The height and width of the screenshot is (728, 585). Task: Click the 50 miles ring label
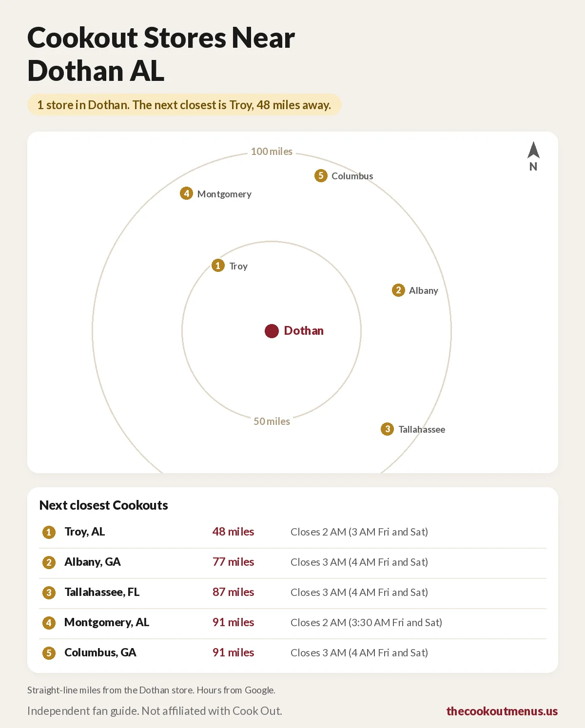[272, 421]
